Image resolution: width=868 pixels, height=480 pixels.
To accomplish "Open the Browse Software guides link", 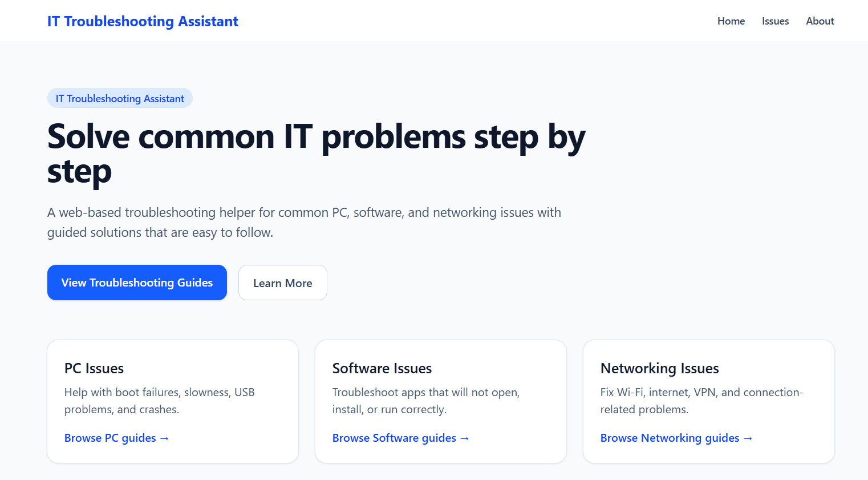I will [x=395, y=438].
